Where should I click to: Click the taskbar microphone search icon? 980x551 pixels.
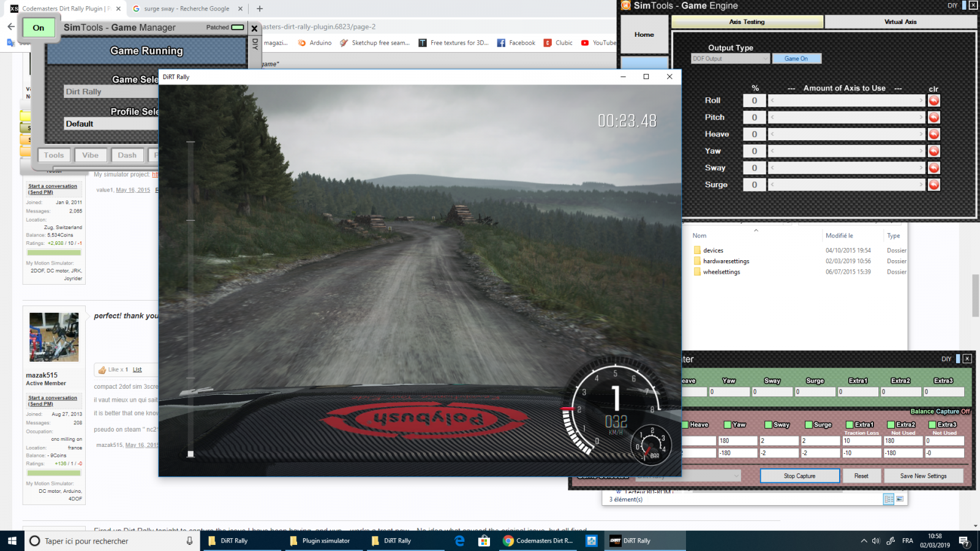point(189,541)
